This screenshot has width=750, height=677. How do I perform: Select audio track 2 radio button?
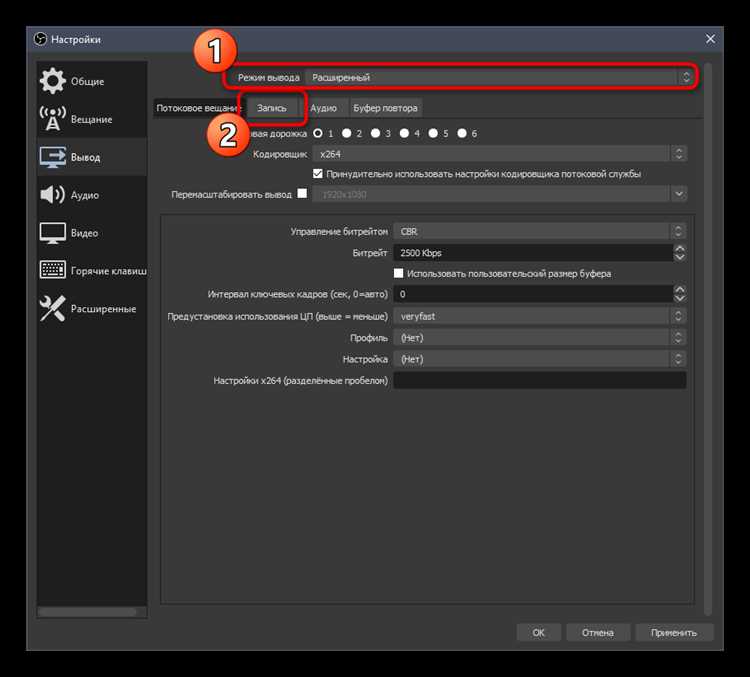pyautogui.click(x=347, y=133)
